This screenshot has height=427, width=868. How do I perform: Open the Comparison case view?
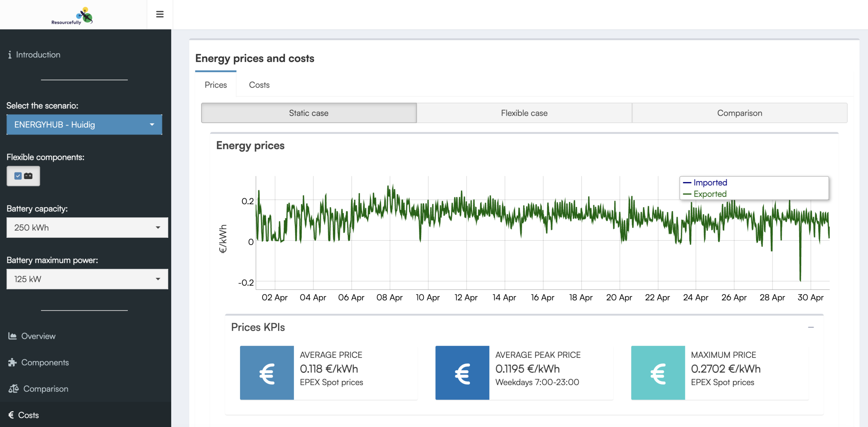click(739, 113)
